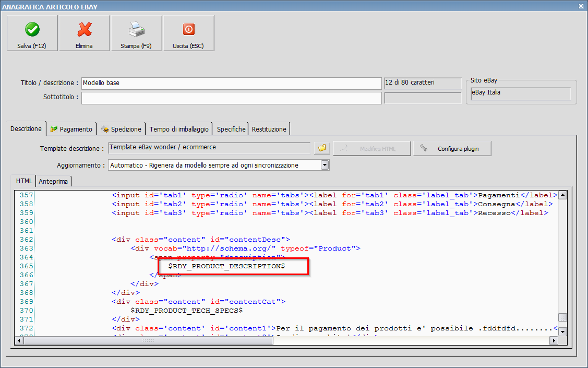Screen dimensions: 588x368
Task: Open the Pagamento tab
Action: (x=71, y=129)
